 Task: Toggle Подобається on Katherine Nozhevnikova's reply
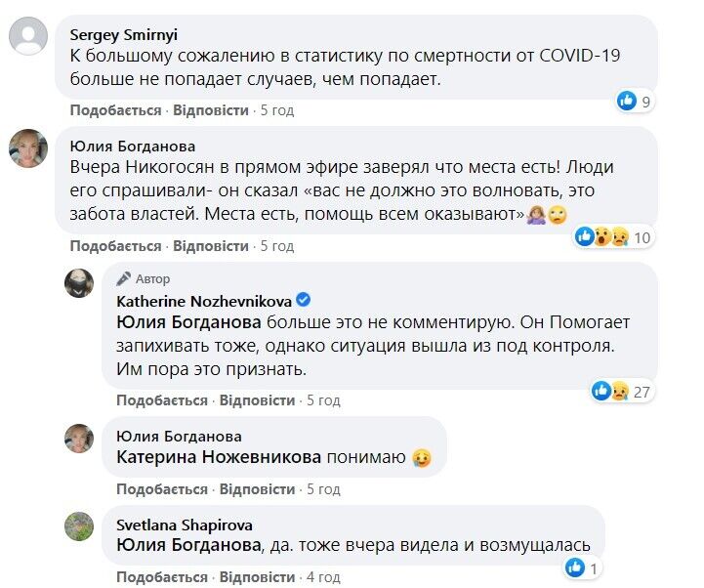162,400
